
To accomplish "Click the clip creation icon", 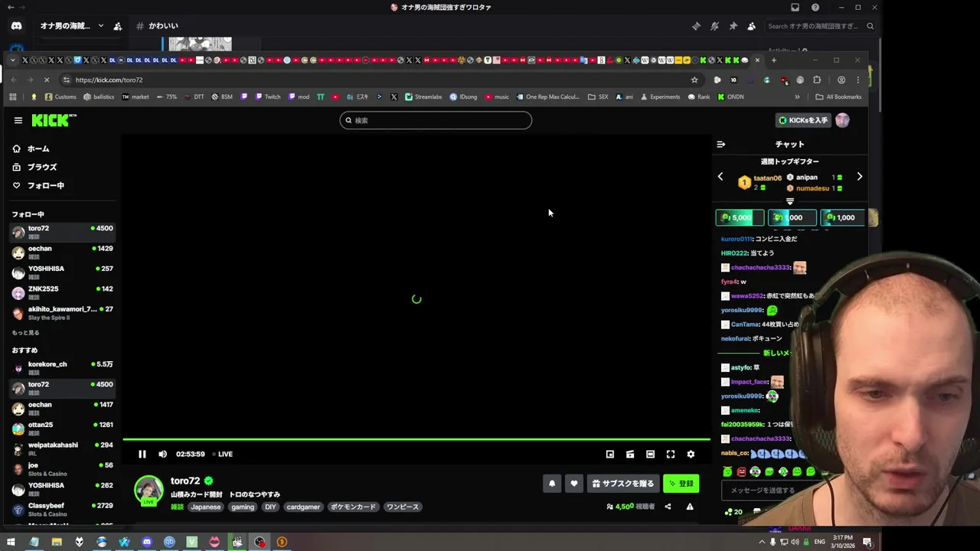I will point(630,454).
